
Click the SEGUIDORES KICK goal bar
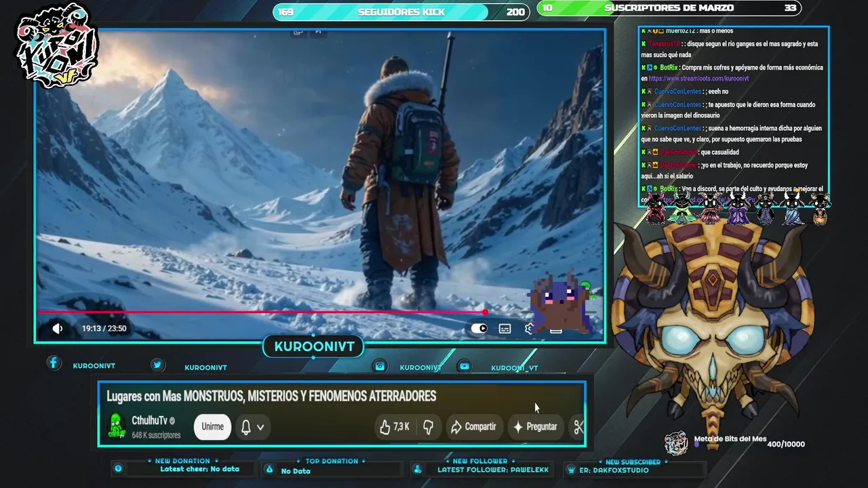tap(401, 12)
